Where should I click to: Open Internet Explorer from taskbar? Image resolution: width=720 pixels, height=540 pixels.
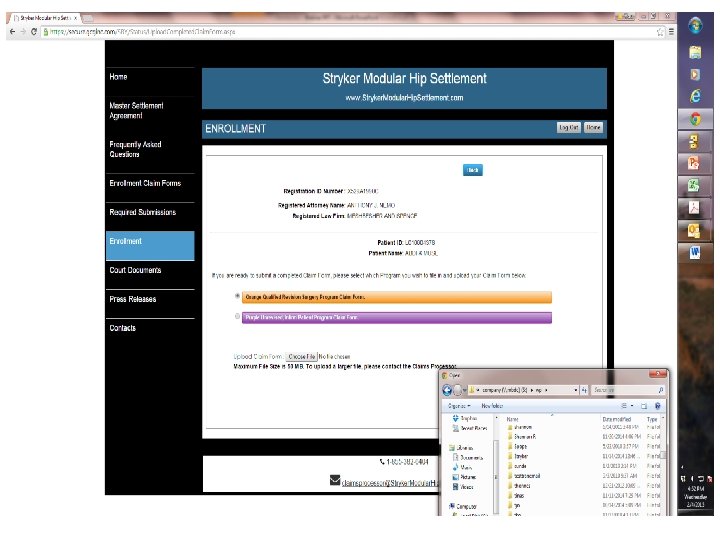695,96
